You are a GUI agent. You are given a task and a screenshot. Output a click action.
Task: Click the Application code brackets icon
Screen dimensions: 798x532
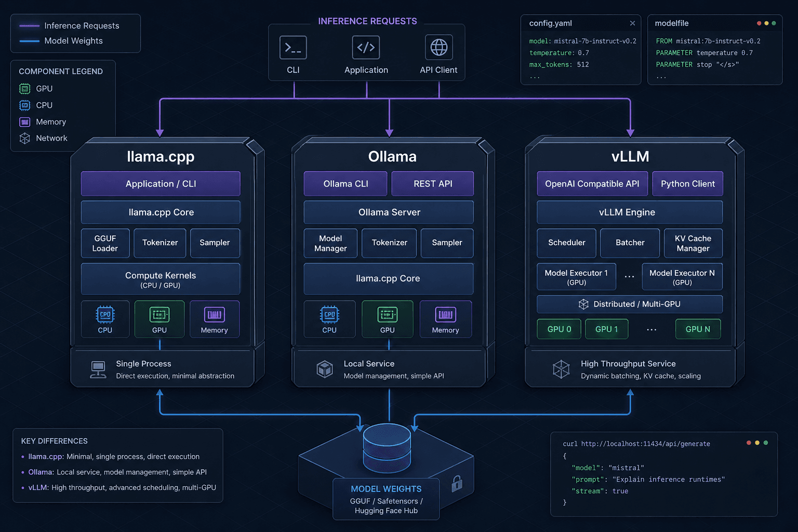(x=366, y=47)
